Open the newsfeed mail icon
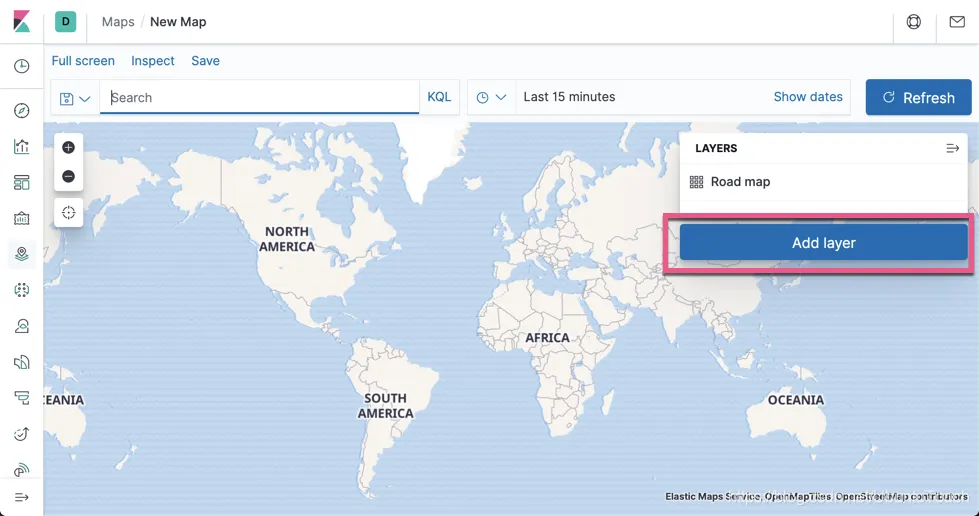Screen dimensions: 979x516 [957, 22]
